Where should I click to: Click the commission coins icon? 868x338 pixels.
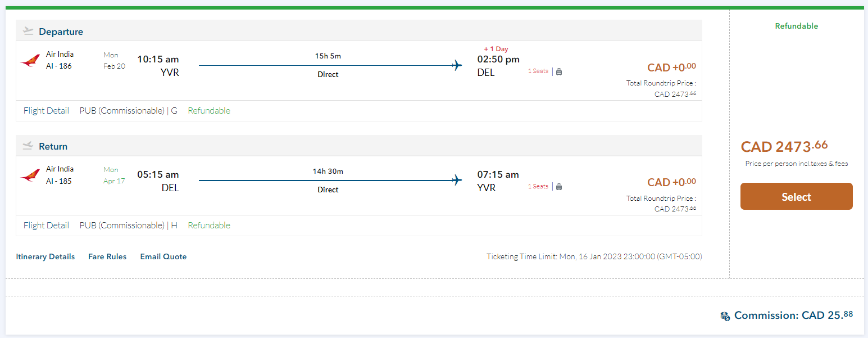(x=725, y=316)
